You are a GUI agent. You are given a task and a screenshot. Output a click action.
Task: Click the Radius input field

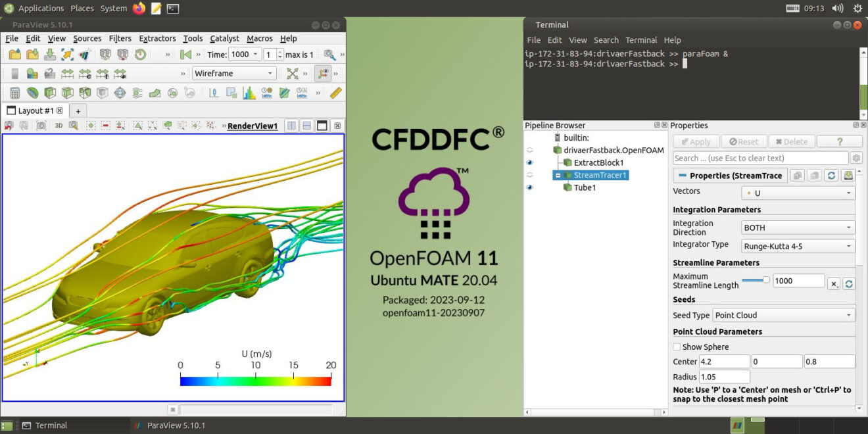click(724, 376)
